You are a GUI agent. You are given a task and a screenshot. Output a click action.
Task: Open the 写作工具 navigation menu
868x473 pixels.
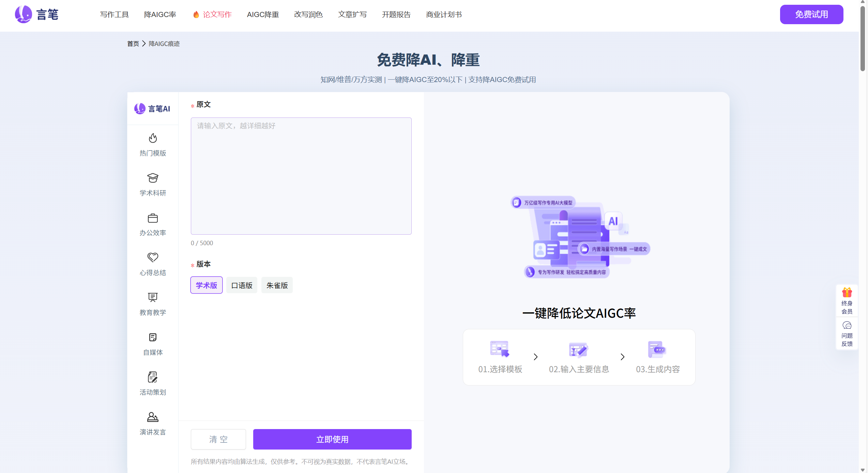click(115, 15)
